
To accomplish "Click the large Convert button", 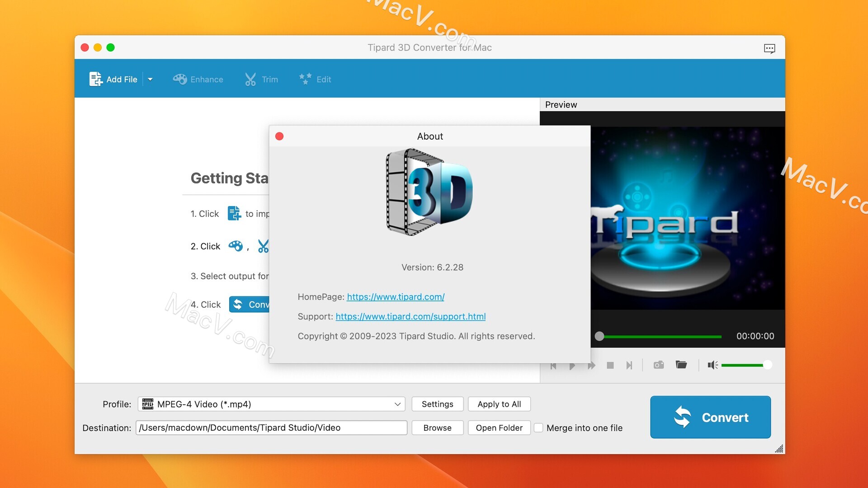I will (710, 417).
